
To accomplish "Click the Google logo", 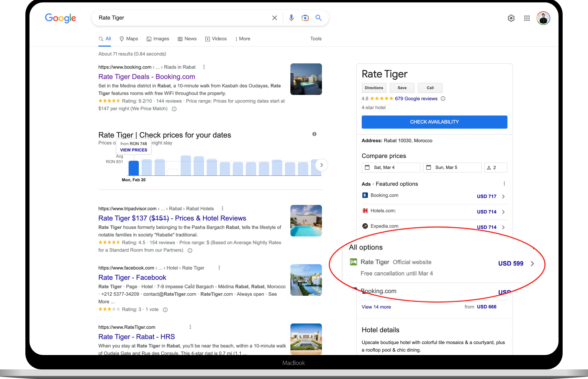I will [x=61, y=18].
